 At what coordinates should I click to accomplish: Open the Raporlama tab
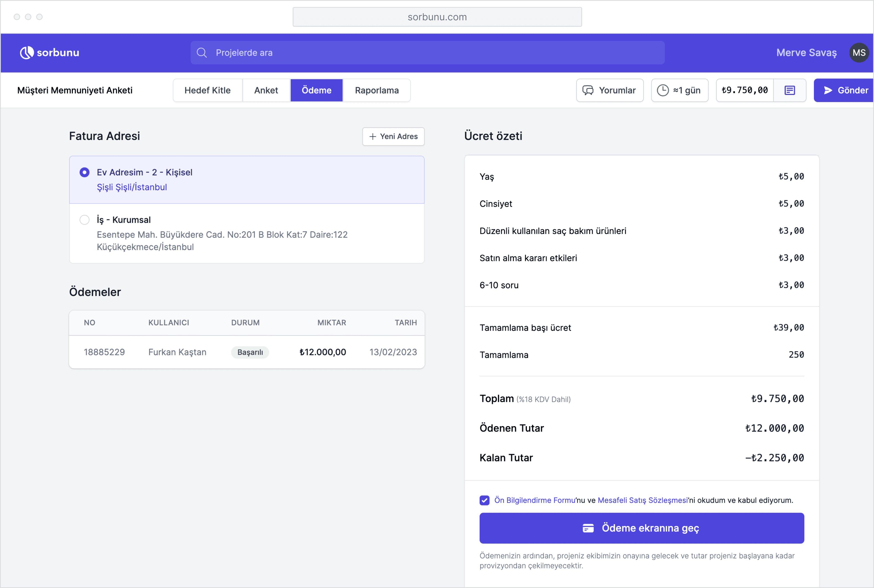pyautogui.click(x=376, y=90)
